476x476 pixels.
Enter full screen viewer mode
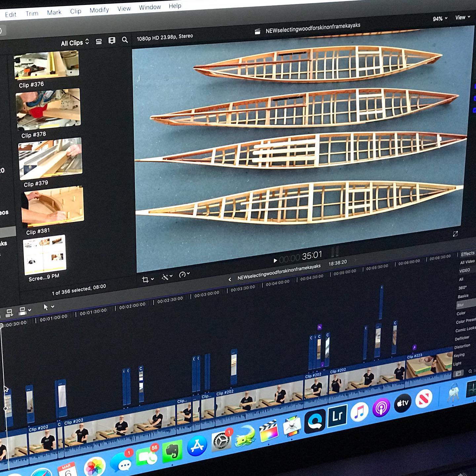click(x=455, y=234)
